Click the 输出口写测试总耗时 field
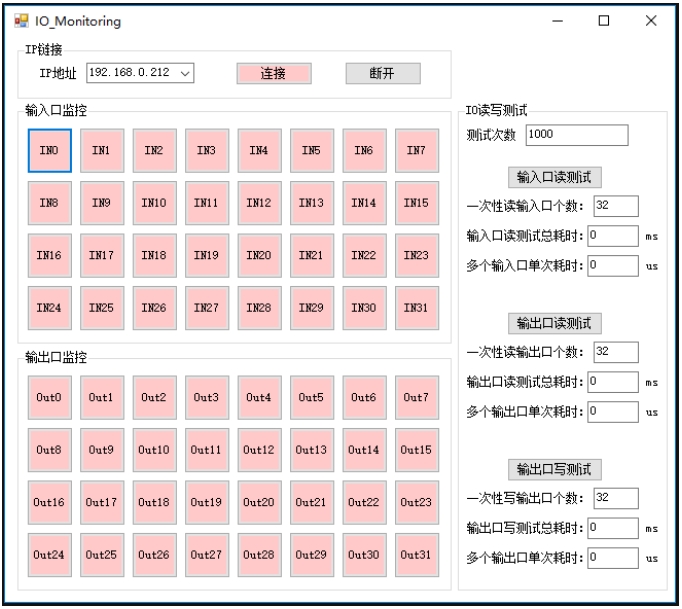This screenshot has width=682, height=609. tap(613, 528)
